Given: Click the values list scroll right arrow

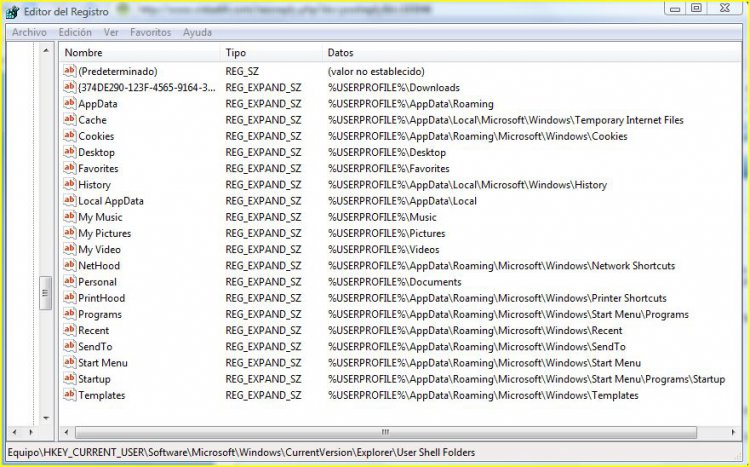Looking at the screenshot, I should point(733,432).
